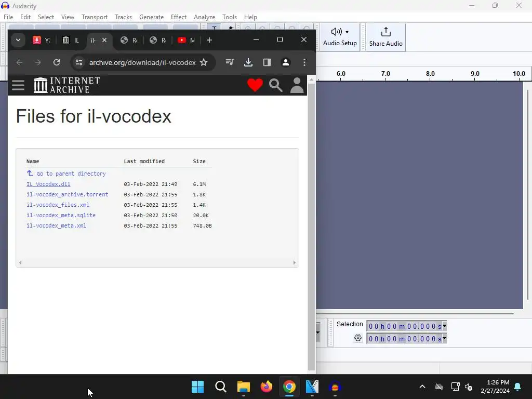Open notifications bell icon
This screenshot has width=532, height=399.
click(517, 387)
